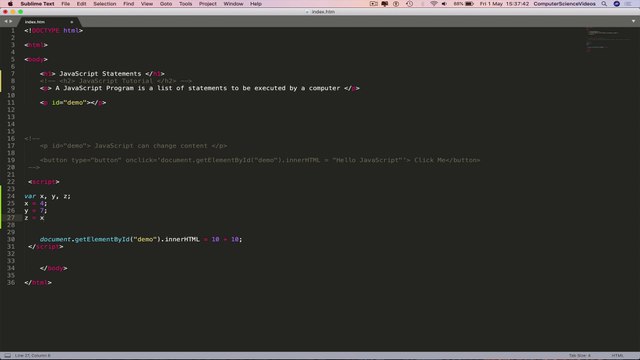Toggle the side panel switcher icon in status bar
Viewport: 640px width, 360px height.
pyautogui.click(x=7, y=356)
